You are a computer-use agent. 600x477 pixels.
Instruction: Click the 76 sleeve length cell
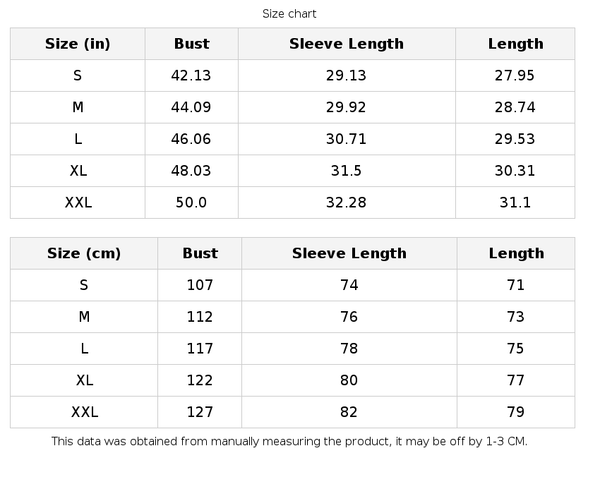[x=349, y=317]
